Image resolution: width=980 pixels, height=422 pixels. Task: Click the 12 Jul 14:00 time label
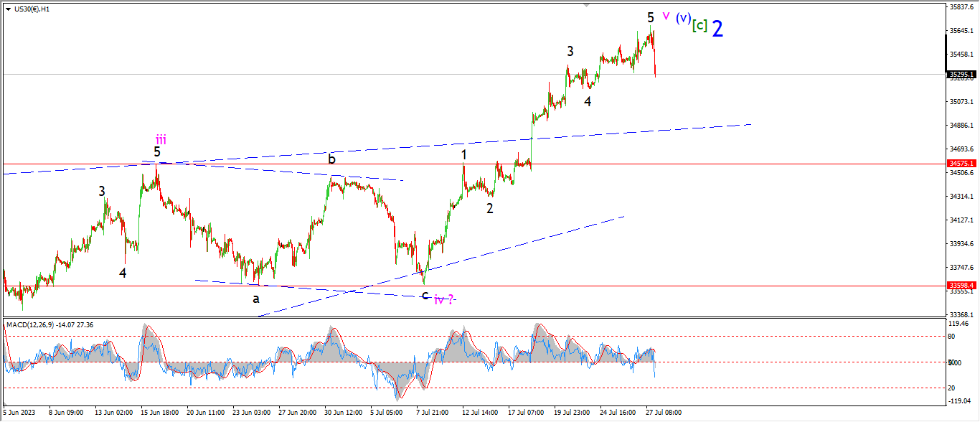pos(480,413)
